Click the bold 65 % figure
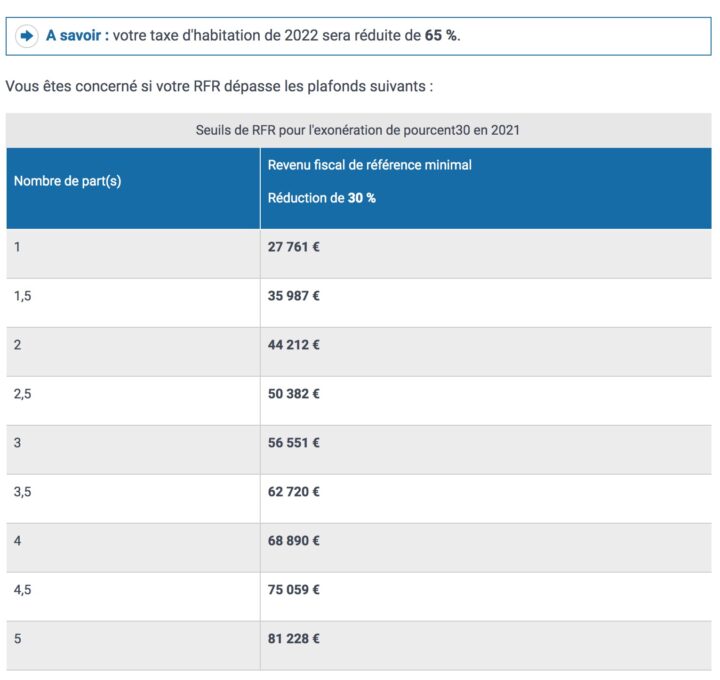The height and width of the screenshot is (680, 720). (x=440, y=35)
